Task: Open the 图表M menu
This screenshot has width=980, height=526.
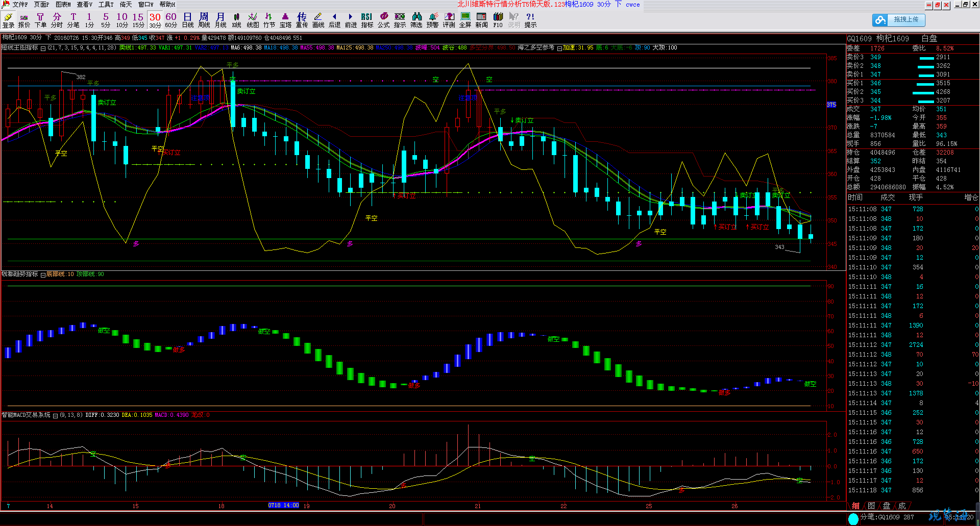Action: coord(63,5)
